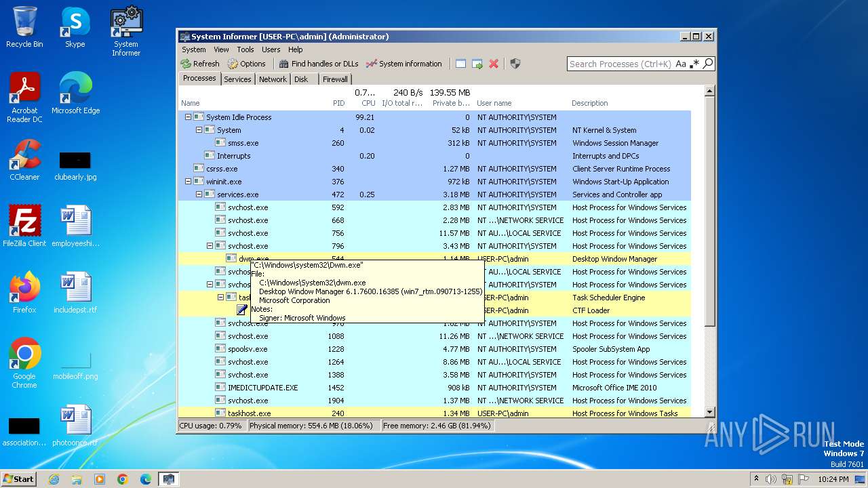Select the taskhost.exe process row
The height and width of the screenshot is (488, 868).
[435, 413]
